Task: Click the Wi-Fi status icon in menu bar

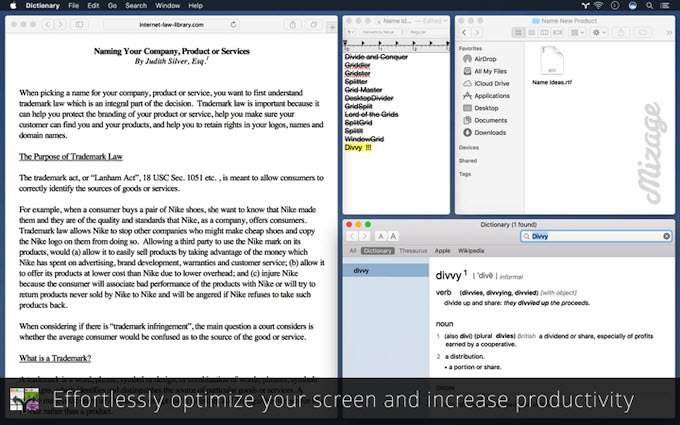Action: pos(599,6)
